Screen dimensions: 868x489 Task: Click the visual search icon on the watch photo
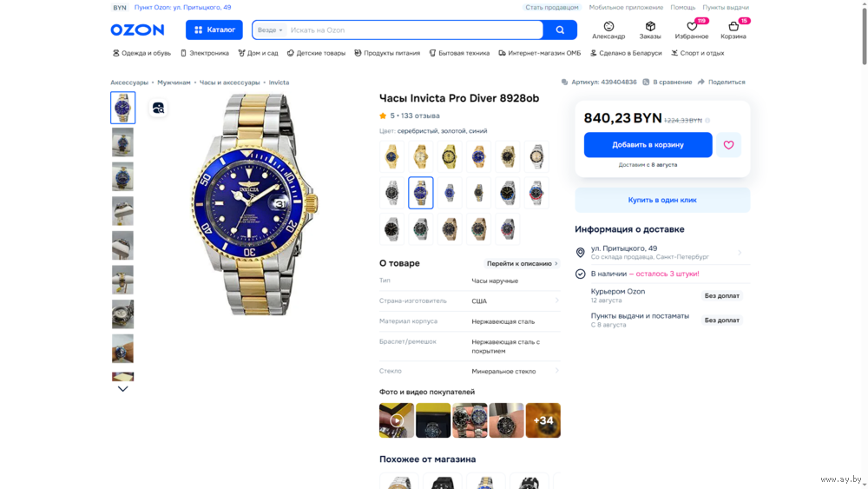[x=158, y=108]
